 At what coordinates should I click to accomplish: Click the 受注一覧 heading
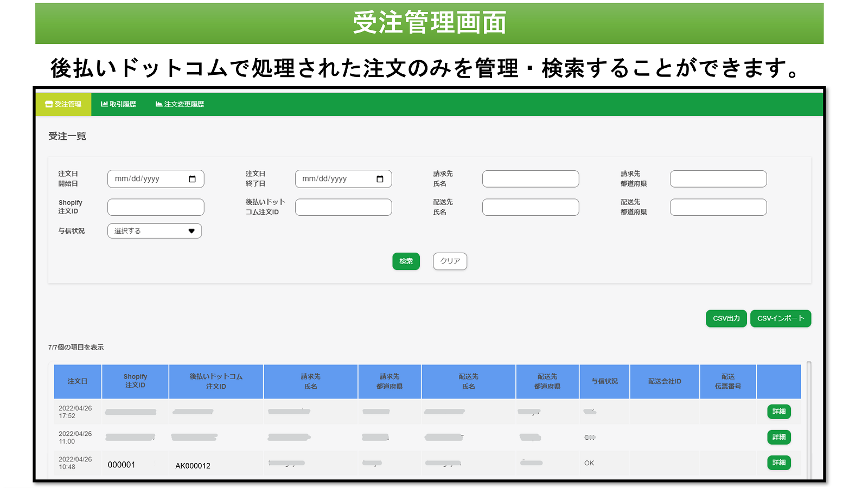point(67,136)
